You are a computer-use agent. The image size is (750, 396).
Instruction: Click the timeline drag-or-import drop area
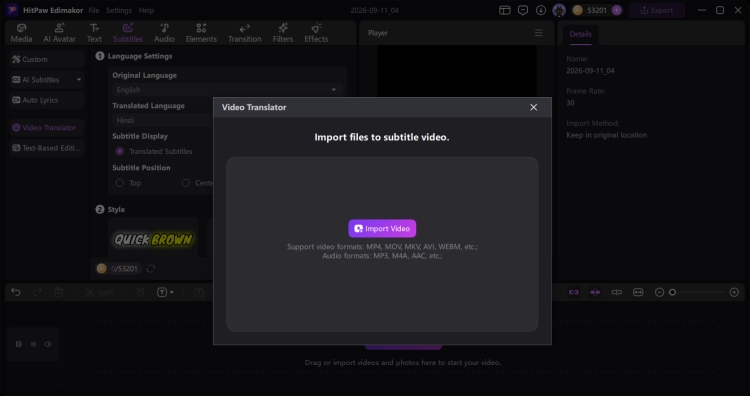click(x=403, y=347)
